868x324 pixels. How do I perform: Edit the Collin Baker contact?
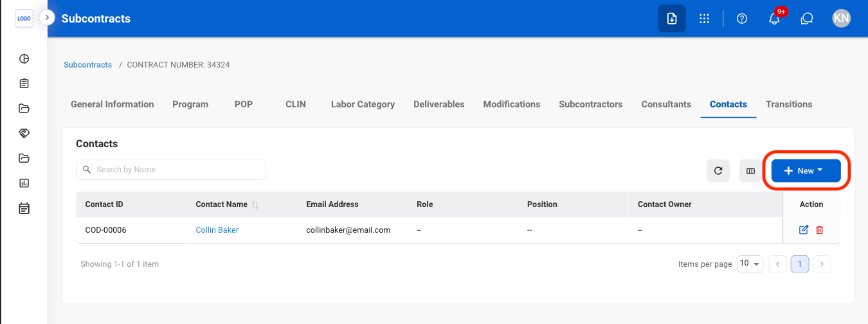pyautogui.click(x=803, y=230)
